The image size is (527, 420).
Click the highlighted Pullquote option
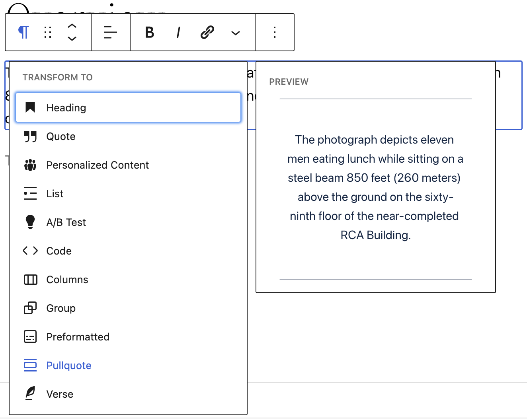coord(68,365)
